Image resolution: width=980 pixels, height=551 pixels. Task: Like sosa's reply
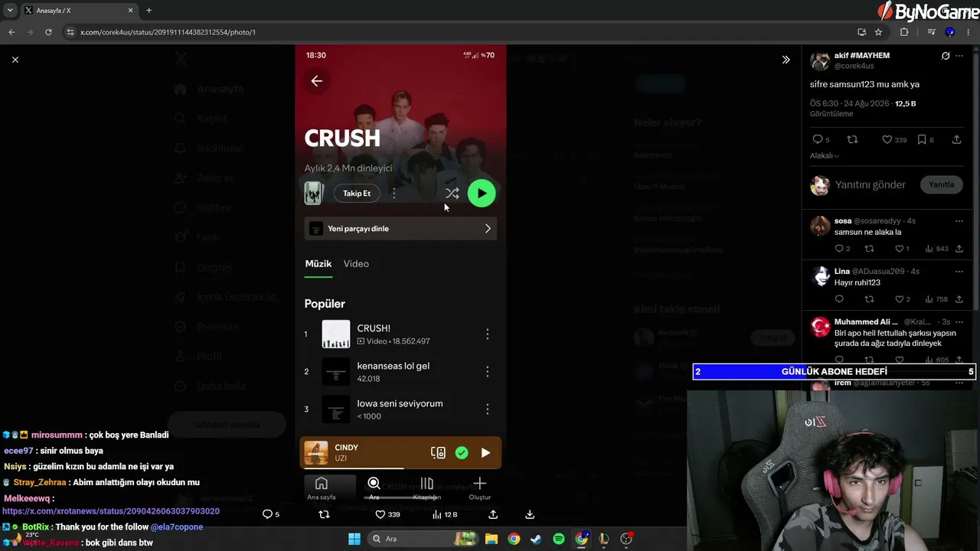click(x=900, y=249)
